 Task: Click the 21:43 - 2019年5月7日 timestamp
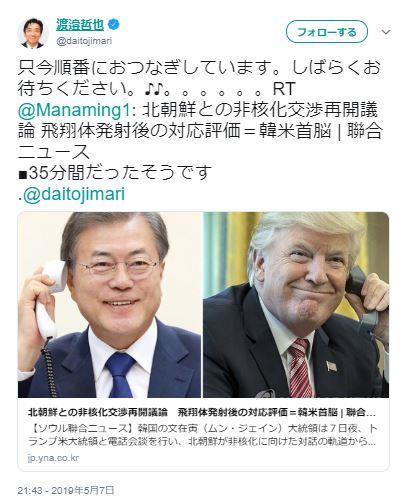pos(66,490)
